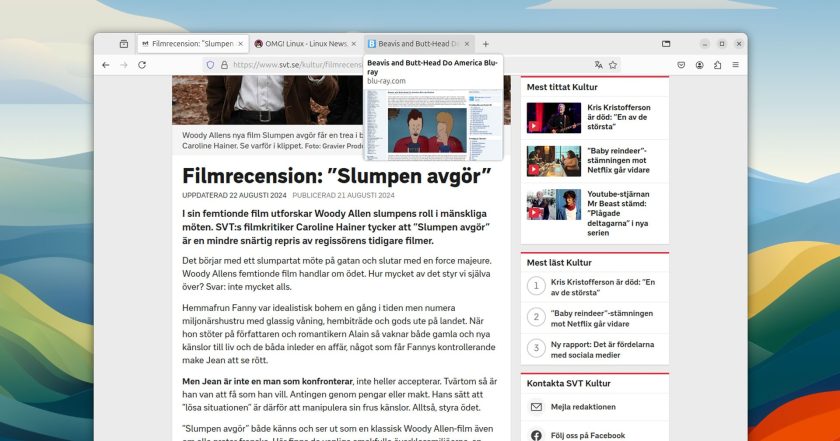Go back to the previous page

106,65
